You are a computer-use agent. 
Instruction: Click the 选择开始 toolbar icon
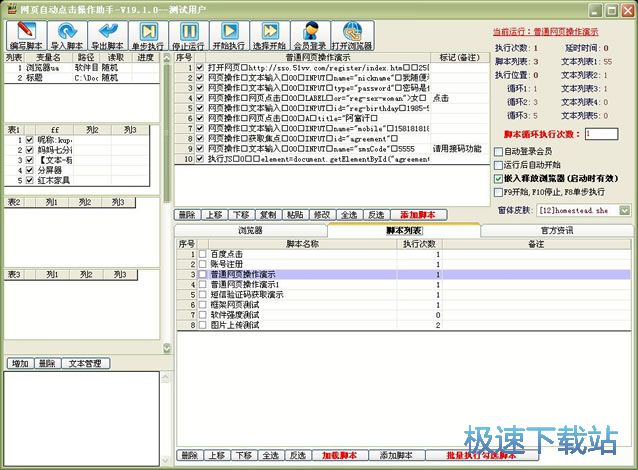269,35
